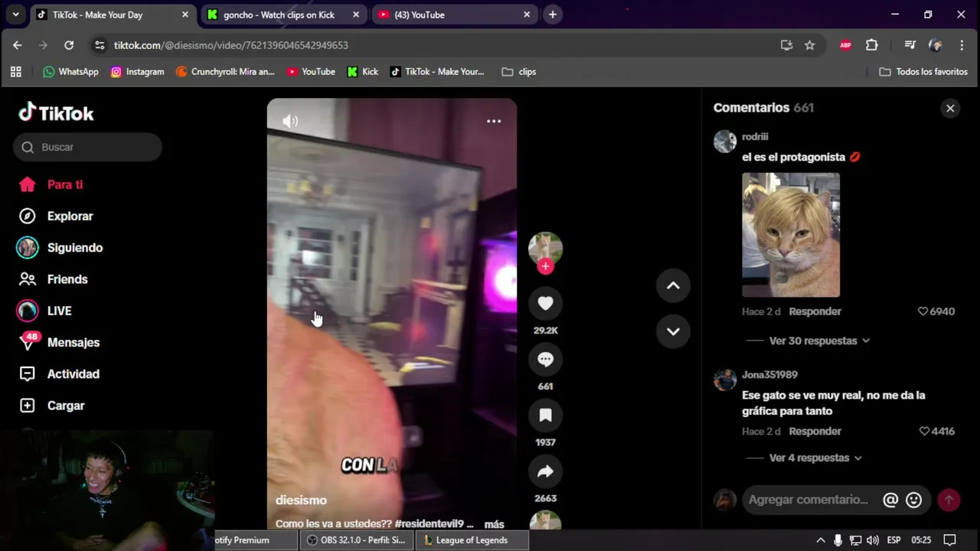Image resolution: width=980 pixels, height=551 pixels.
Task: Open rodriii's cat image attachment
Action: point(791,235)
